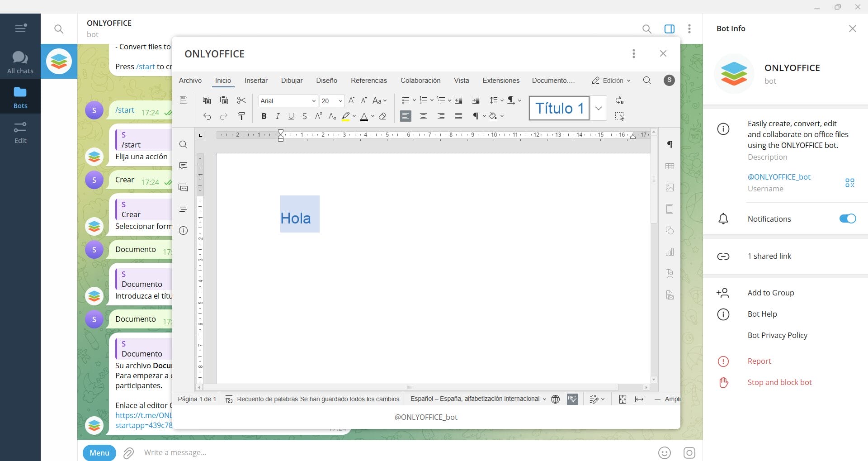Select Align left paragraph button
The height and width of the screenshot is (461, 868).
click(406, 116)
